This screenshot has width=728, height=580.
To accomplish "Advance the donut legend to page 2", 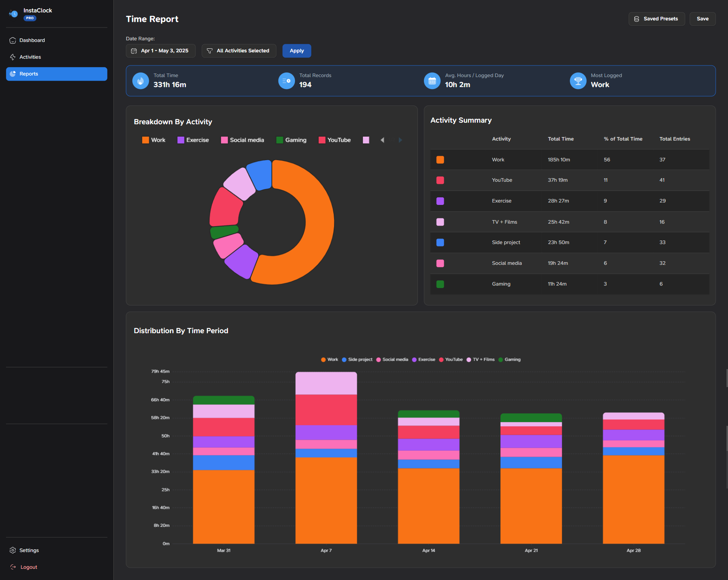I will click(400, 140).
